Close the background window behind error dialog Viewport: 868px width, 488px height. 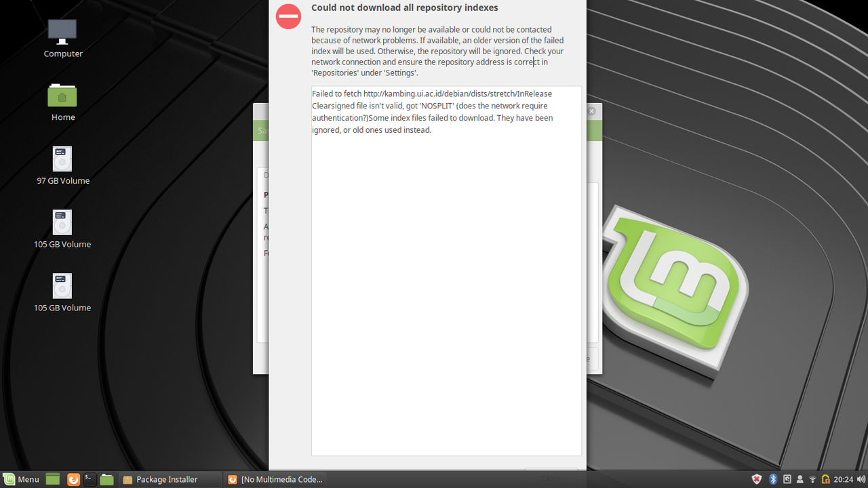591,111
